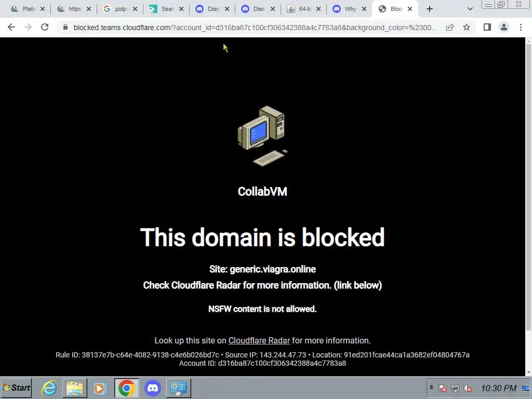Open Chrome side panel
Image resolution: width=532 pixels, height=399 pixels.
click(487, 27)
